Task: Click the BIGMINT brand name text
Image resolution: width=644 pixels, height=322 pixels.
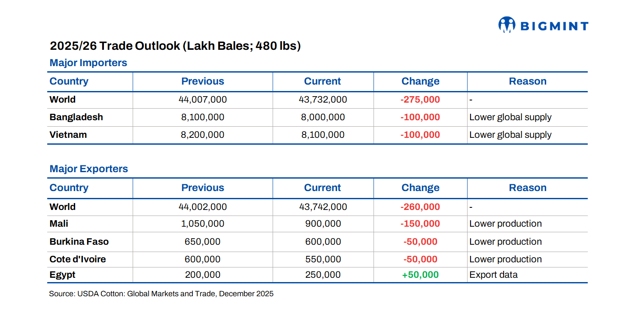Action: pos(554,26)
